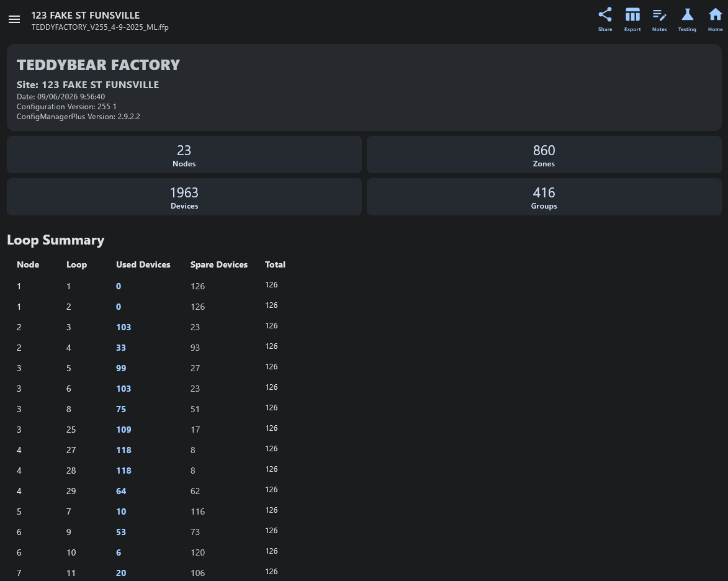728x581 pixels.
Task: Click the Used Devices column header
Action: [x=143, y=264]
